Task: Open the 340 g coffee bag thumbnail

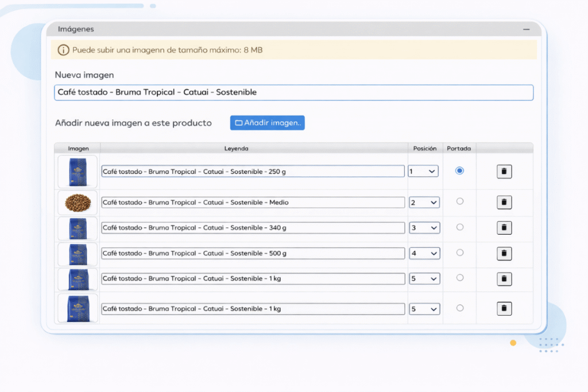Action: click(78, 228)
